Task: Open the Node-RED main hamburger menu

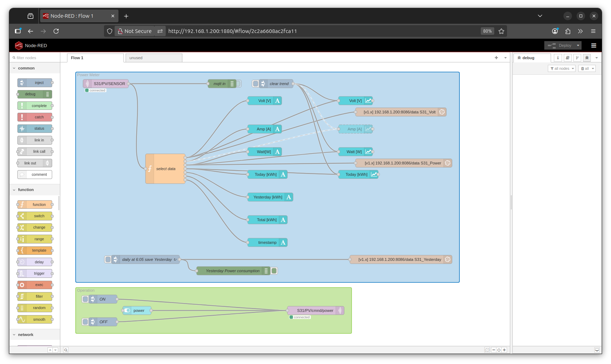Action: click(594, 45)
